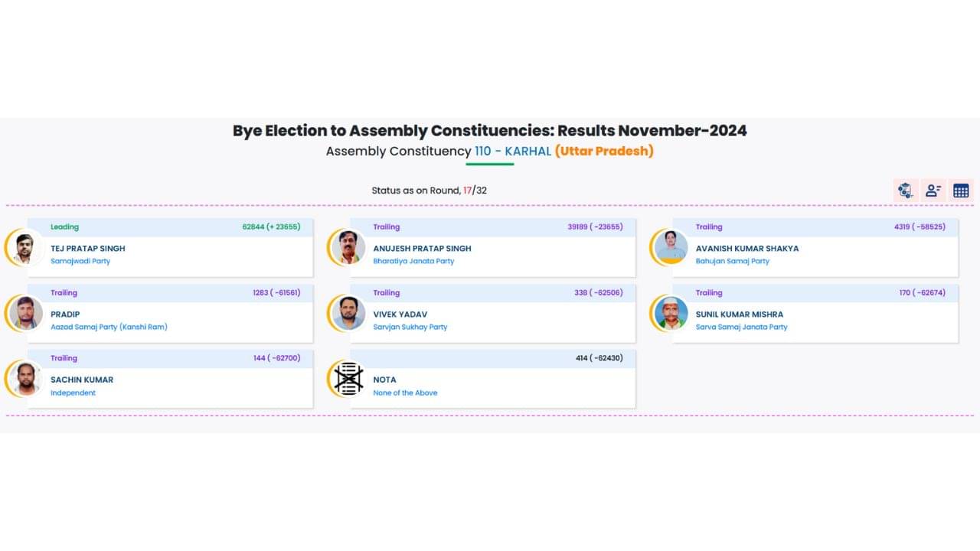The width and height of the screenshot is (980, 551).
Task: Click the Bahujan Samaj Party text
Action: [732, 261]
